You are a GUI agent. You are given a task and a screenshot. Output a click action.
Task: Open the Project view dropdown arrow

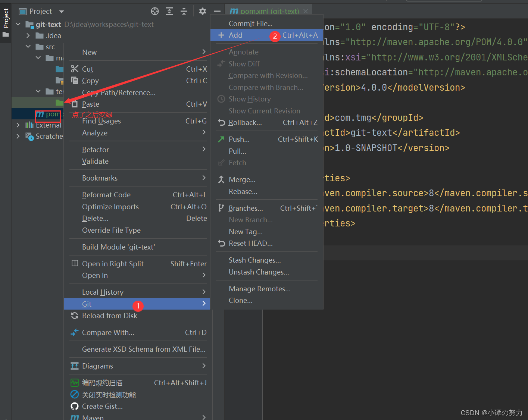pyautogui.click(x=62, y=12)
